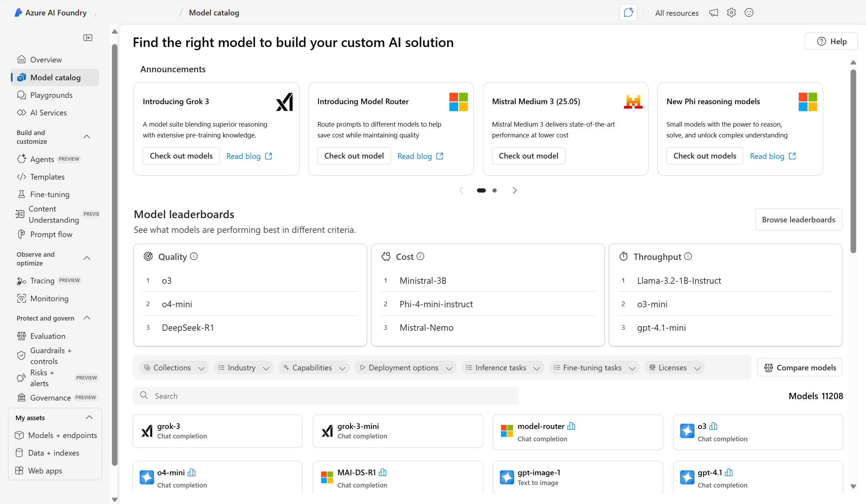
Task: Go to Overview in sidebar
Action: click(x=55, y=60)
